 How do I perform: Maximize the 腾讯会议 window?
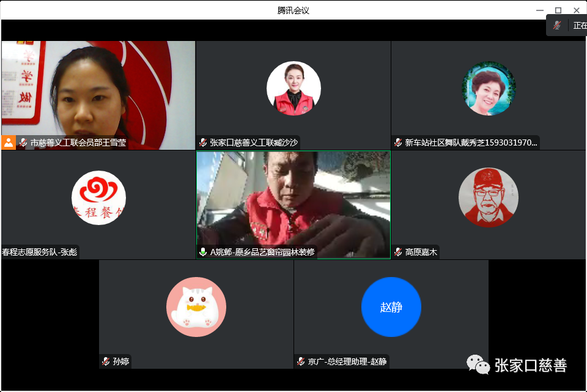558,10
